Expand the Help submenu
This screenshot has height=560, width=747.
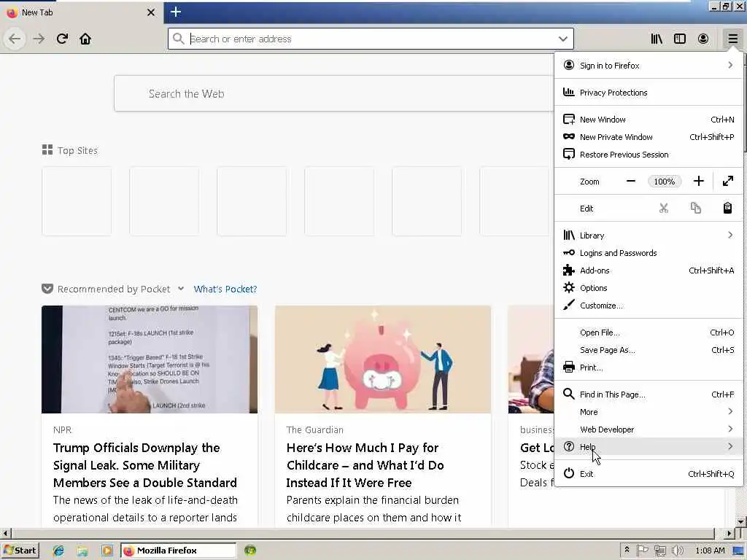[649, 447]
